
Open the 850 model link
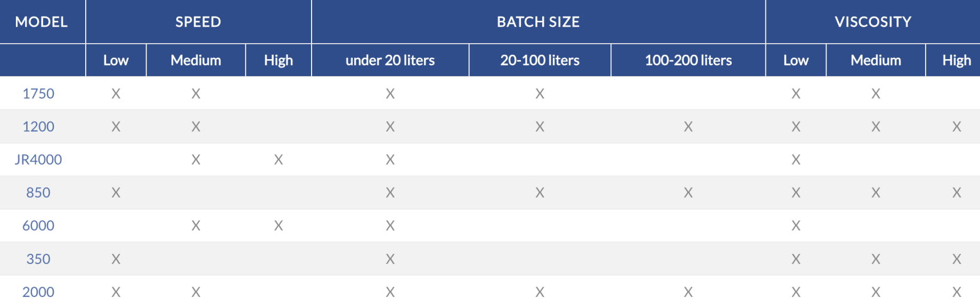point(38,193)
